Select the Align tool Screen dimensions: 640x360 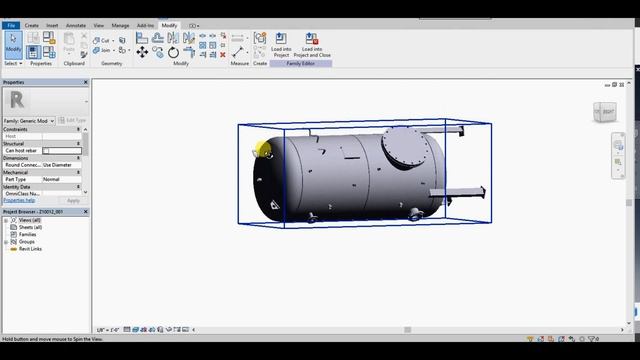142,38
